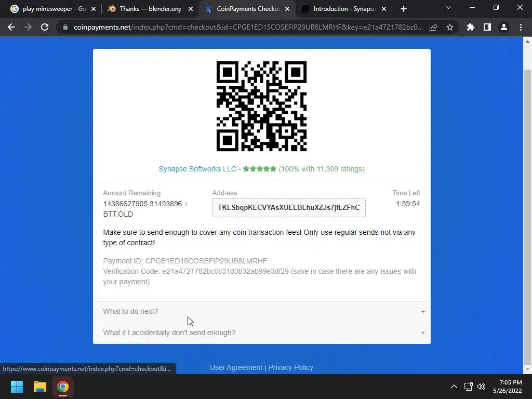This screenshot has height=399, width=532.
Task: Close the play minesweeper tab
Action: click(94, 9)
